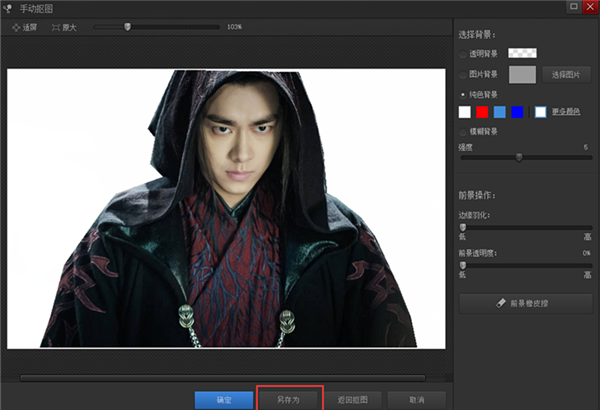Screen dimensions: 600x410
Task: Close the 手动抠图 dialog window
Action: (x=590, y=7)
